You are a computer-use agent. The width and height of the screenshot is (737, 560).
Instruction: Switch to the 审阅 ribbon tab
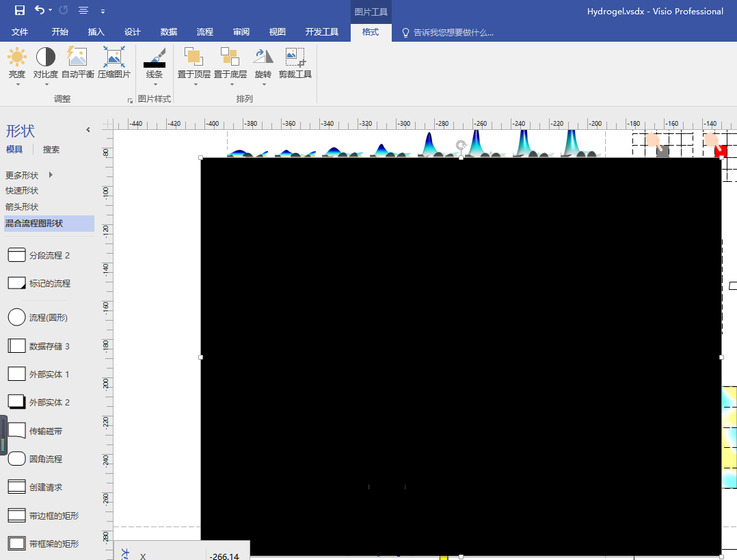coord(241,32)
